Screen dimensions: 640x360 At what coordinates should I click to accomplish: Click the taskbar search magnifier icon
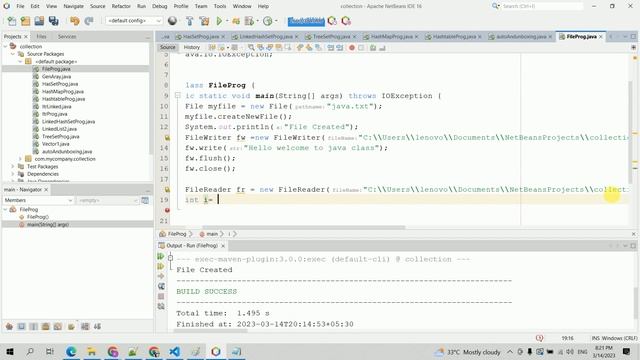[x=30, y=351]
